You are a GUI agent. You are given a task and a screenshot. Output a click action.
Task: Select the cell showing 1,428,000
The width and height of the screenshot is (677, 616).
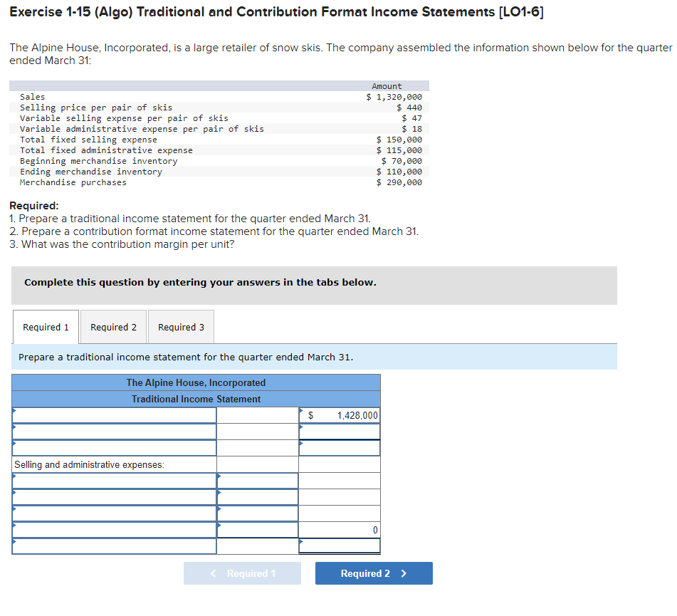[x=340, y=414]
